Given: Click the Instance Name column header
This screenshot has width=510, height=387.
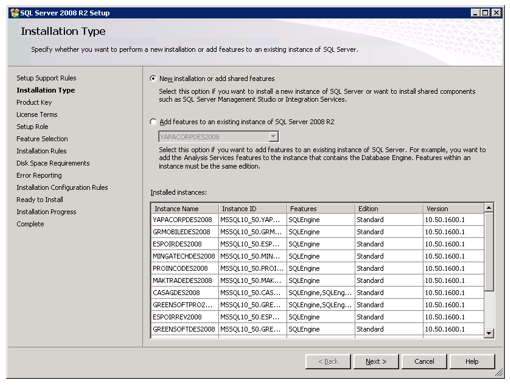Looking at the screenshot, I should [185, 209].
